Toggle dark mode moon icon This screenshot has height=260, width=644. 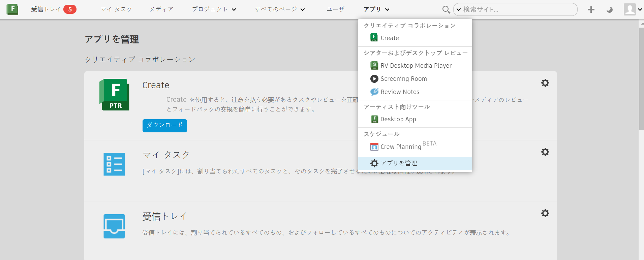609,10
